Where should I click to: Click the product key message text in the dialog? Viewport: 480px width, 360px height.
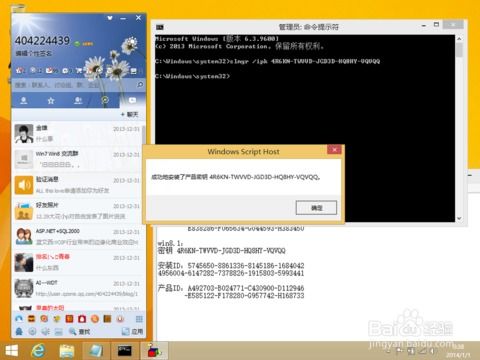pos(236,177)
